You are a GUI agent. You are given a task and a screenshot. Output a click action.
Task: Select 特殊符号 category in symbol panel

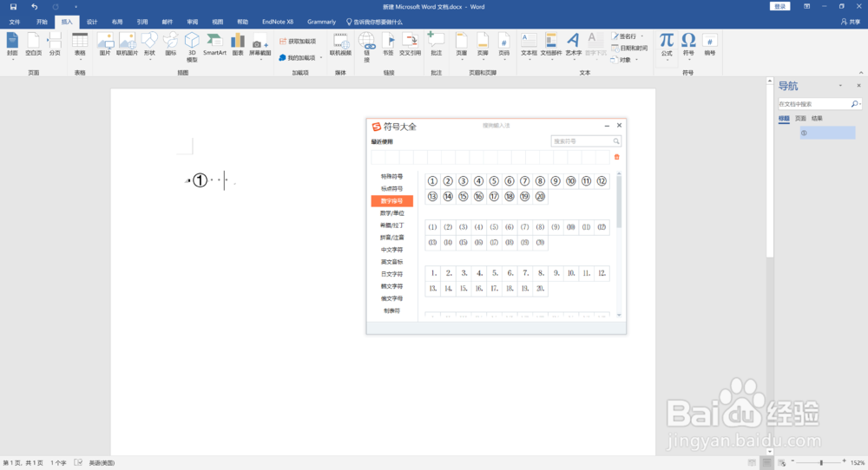(x=391, y=176)
